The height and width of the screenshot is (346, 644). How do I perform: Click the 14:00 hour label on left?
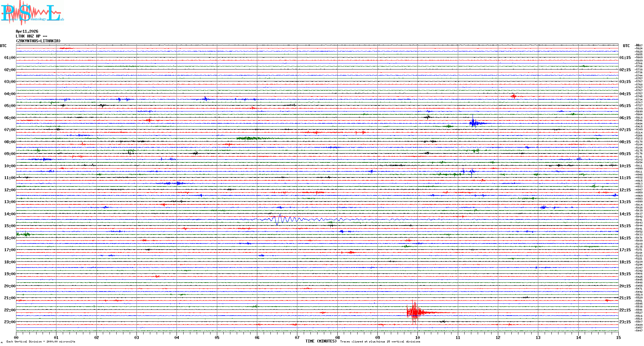point(10,214)
